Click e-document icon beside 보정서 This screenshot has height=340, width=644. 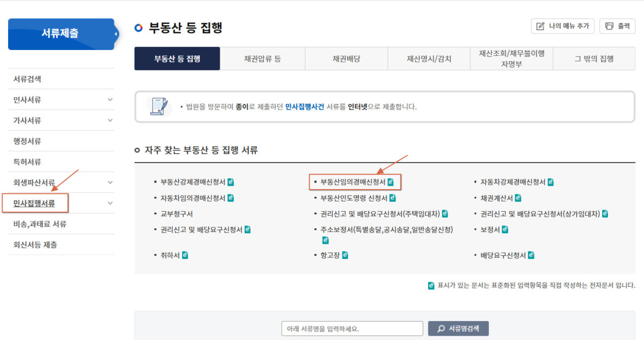(505, 229)
